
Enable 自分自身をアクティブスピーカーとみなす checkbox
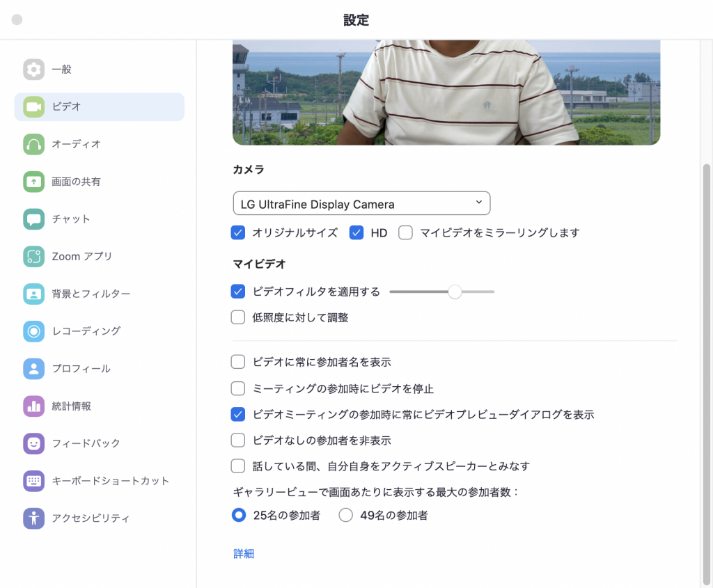(x=238, y=466)
